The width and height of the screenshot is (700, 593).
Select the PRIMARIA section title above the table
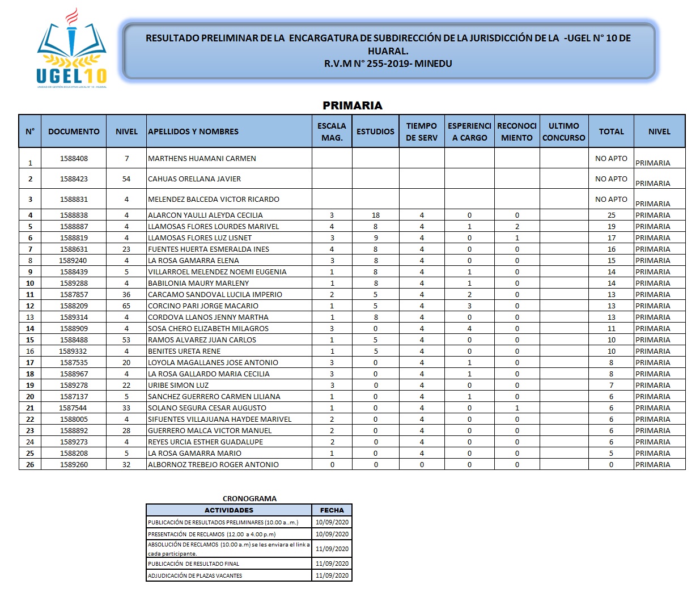pyautogui.click(x=352, y=105)
